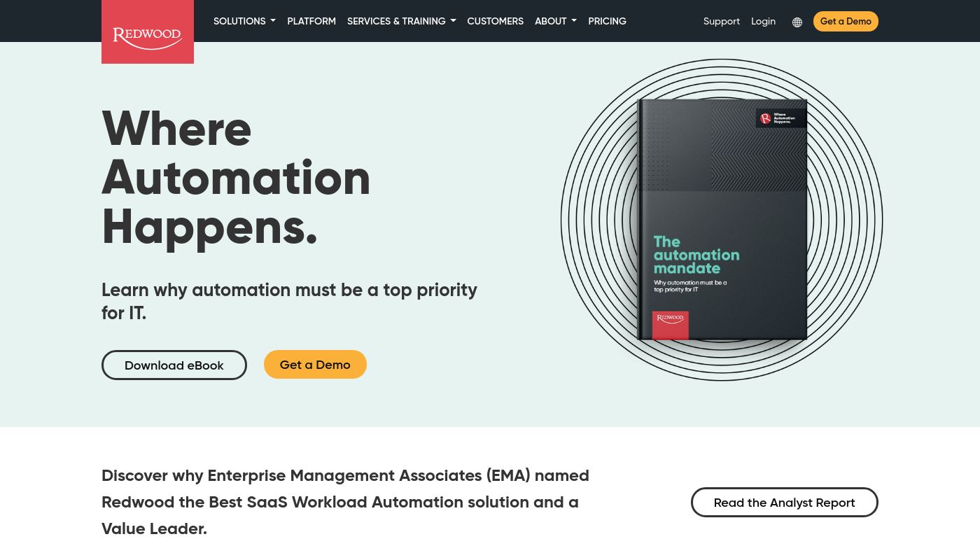Click the Redwood logo
The image size is (980, 560).
[x=147, y=31]
